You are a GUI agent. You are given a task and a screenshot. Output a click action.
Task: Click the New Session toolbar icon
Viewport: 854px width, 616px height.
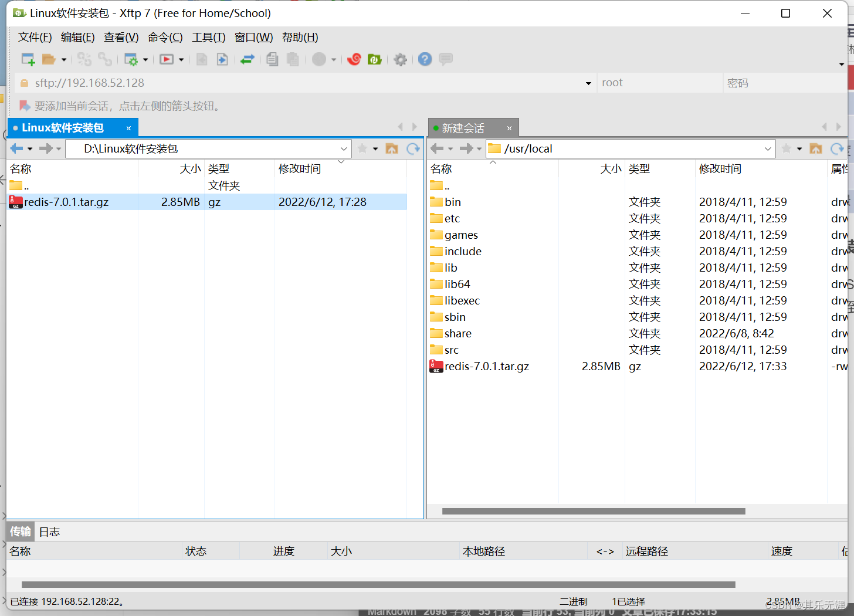pos(28,59)
